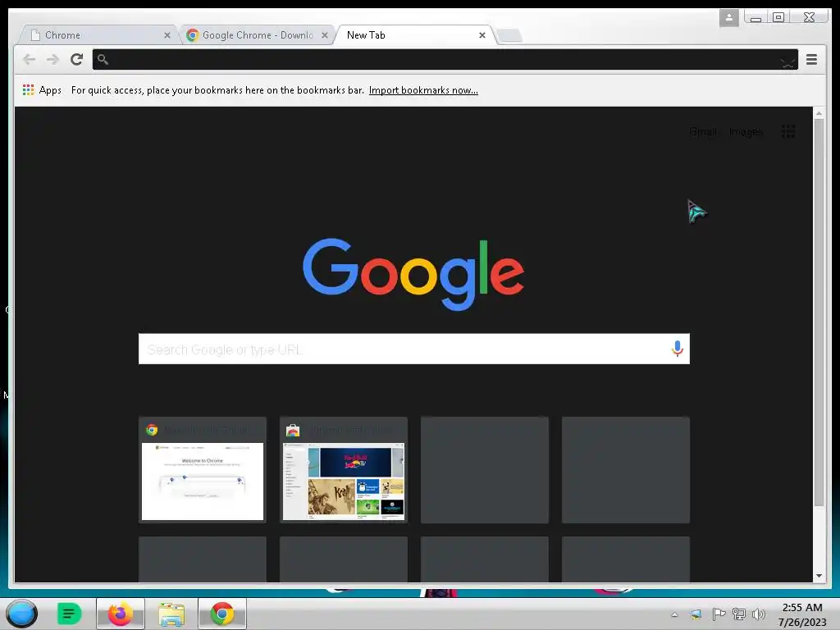Open the Action Center flag icon

719,614
